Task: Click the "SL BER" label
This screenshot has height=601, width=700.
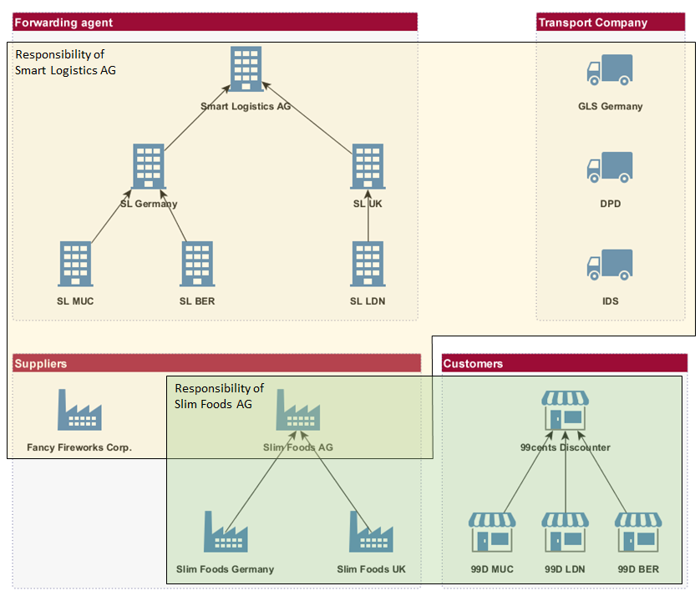Action: 197,301
